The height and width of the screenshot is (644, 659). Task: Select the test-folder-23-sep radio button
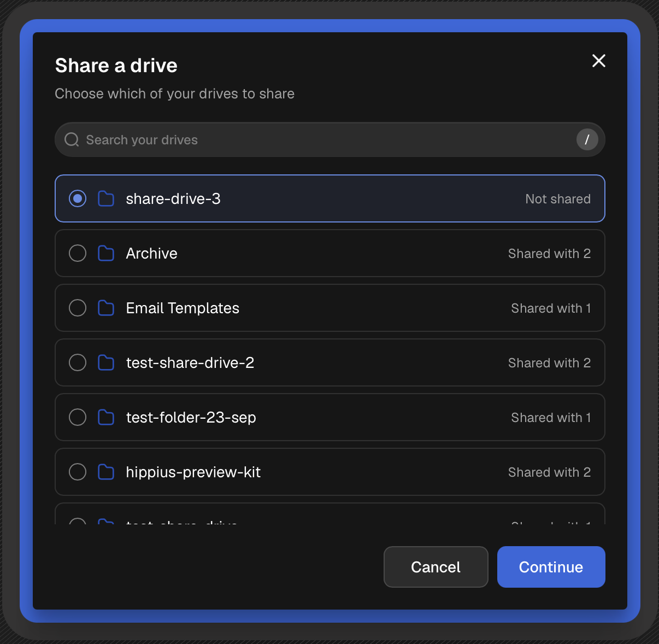pyautogui.click(x=78, y=417)
